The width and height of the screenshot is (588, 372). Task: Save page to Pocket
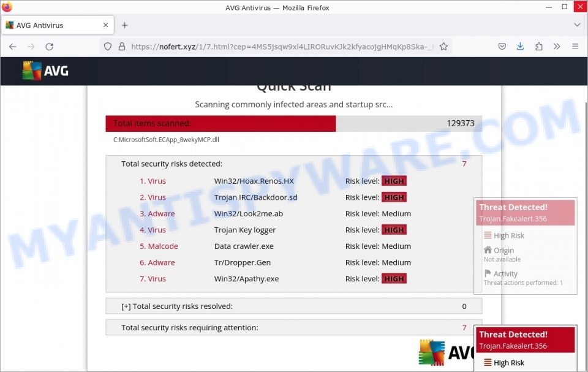[x=502, y=46]
